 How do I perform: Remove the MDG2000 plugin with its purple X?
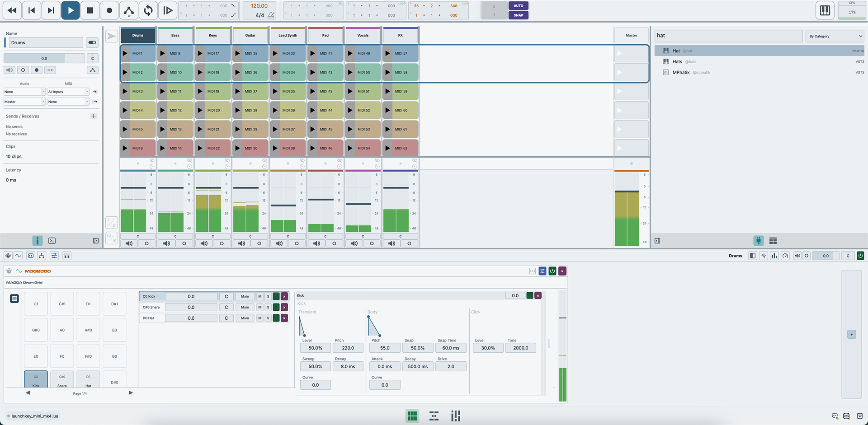tap(562, 271)
